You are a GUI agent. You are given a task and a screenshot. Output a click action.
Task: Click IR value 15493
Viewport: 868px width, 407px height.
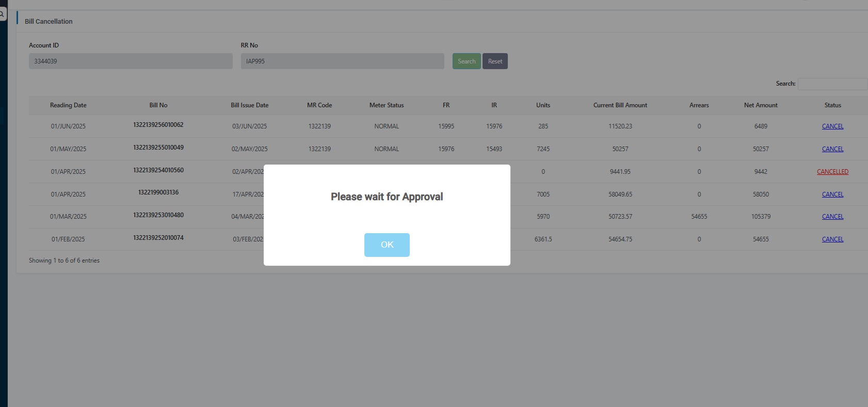[x=494, y=149]
